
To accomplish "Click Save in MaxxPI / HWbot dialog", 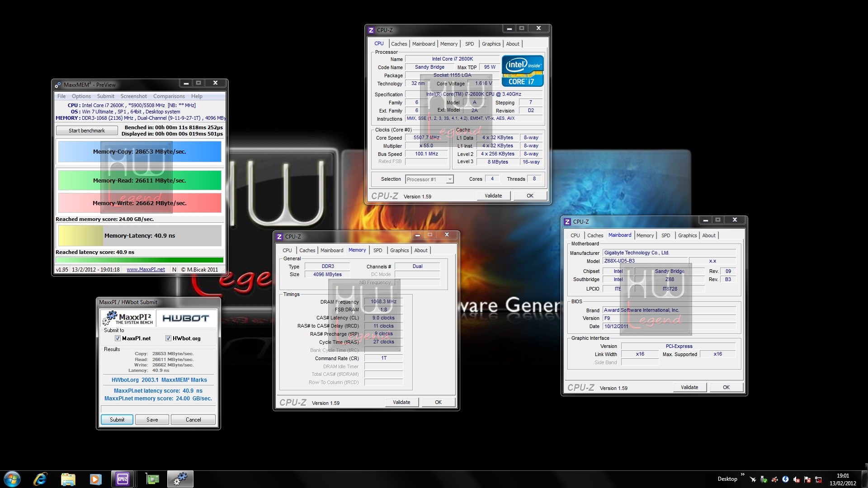I will point(152,420).
